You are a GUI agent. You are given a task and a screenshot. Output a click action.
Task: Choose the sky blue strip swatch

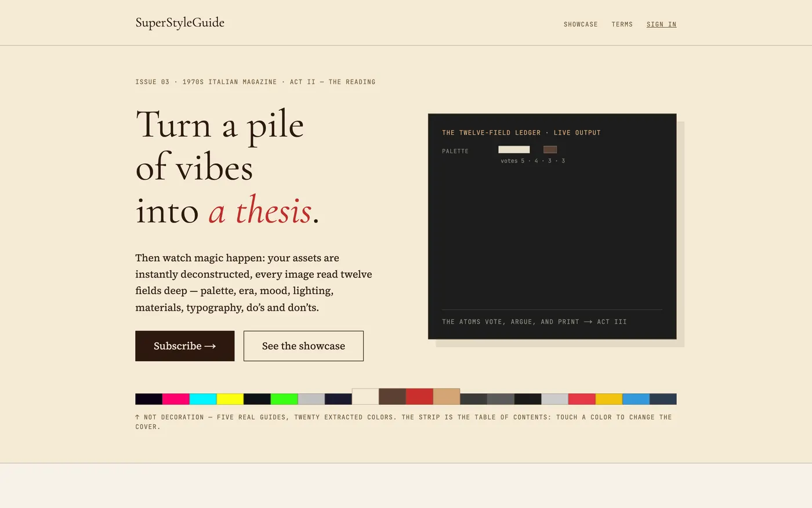(x=636, y=399)
